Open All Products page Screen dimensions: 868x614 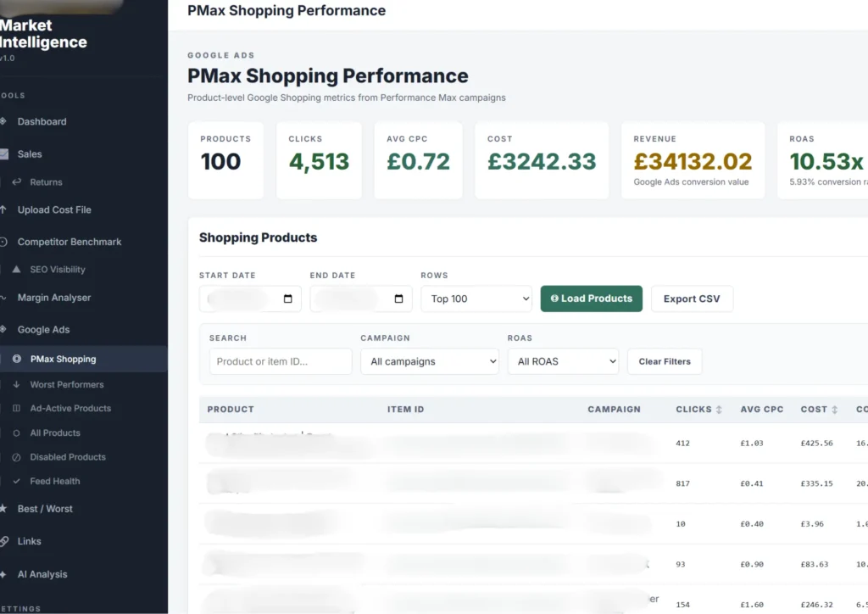point(55,433)
